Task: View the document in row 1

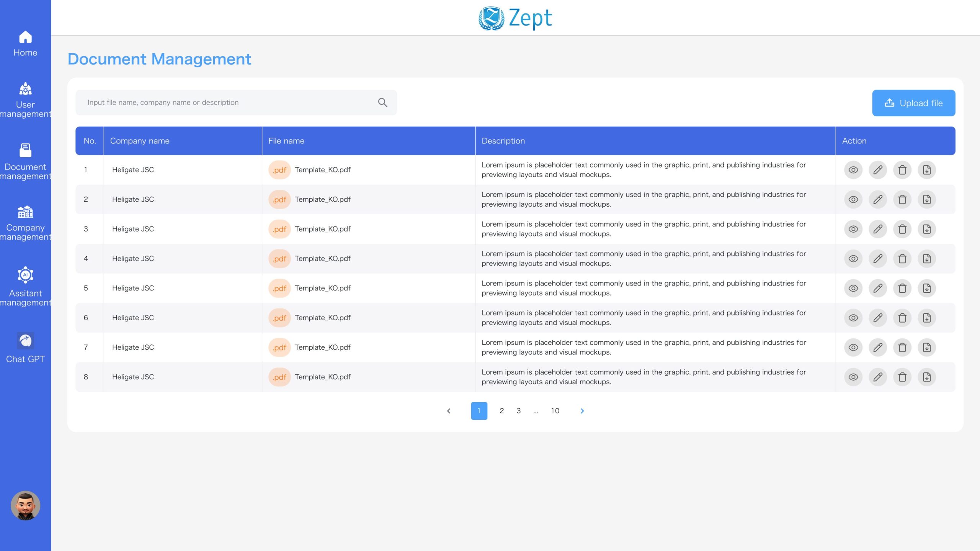Action: click(x=853, y=170)
